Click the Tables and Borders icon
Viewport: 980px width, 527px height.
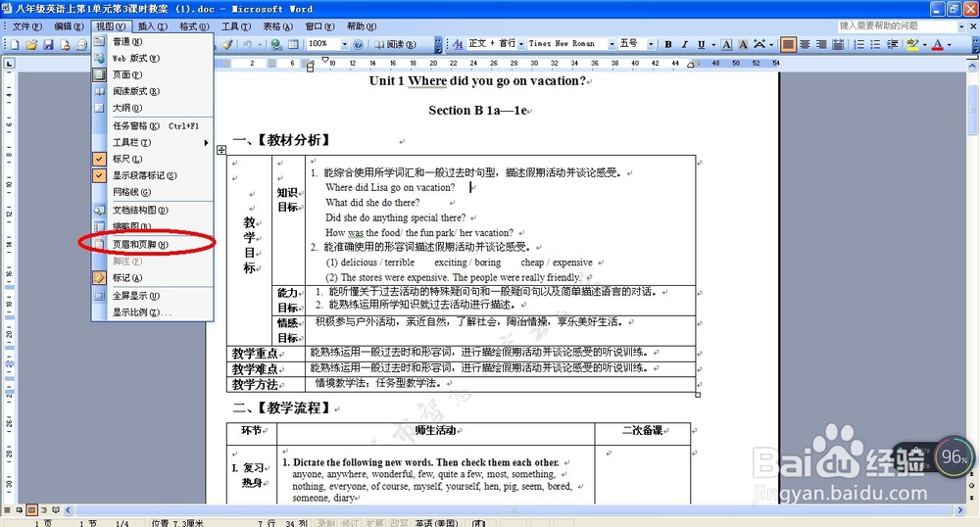click(x=292, y=44)
